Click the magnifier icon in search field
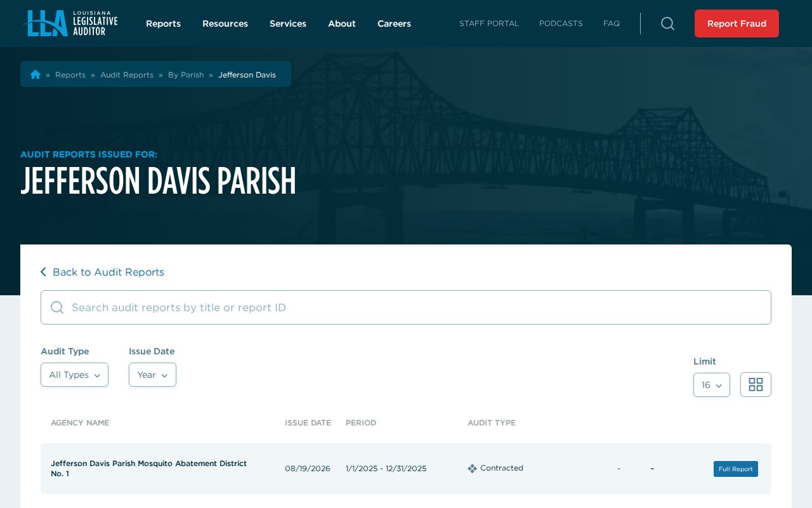 point(57,307)
